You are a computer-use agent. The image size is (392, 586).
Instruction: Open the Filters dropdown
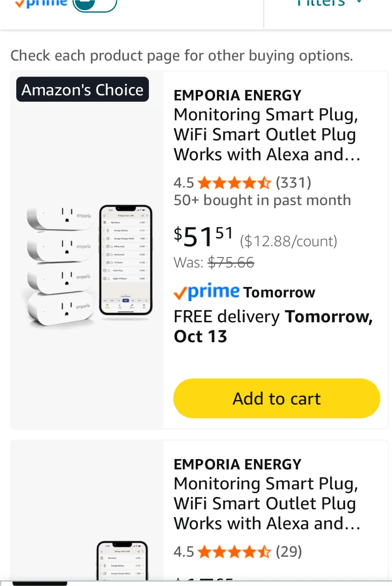328,3
